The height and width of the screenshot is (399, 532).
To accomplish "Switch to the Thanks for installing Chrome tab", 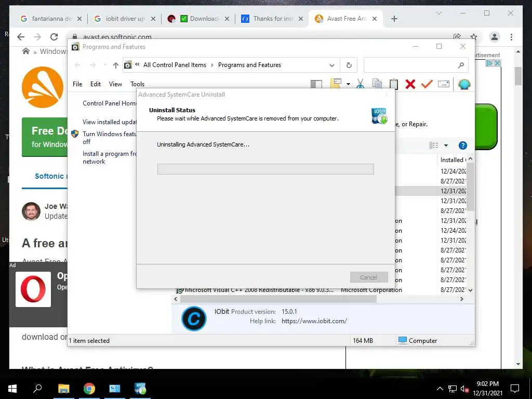I will click(x=272, y=19).
